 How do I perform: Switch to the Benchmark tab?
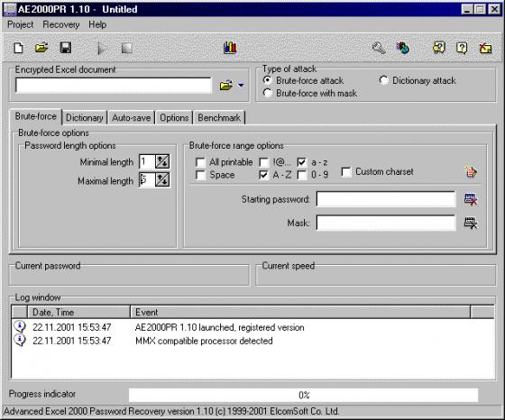[x=219, y=118]
